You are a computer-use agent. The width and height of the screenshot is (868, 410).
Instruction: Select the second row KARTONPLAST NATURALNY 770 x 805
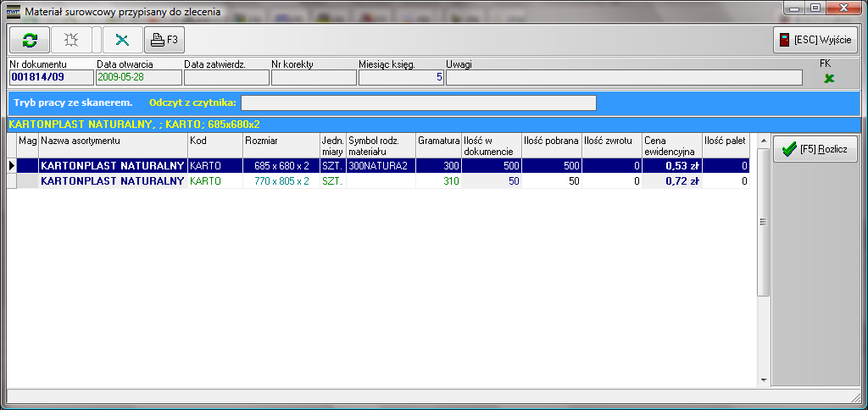click(113, 181)
